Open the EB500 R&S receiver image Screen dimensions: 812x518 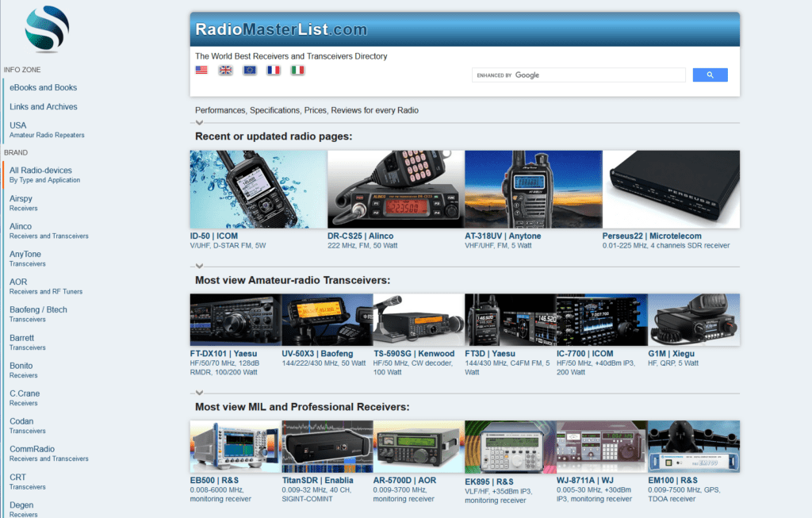[236, 447]
